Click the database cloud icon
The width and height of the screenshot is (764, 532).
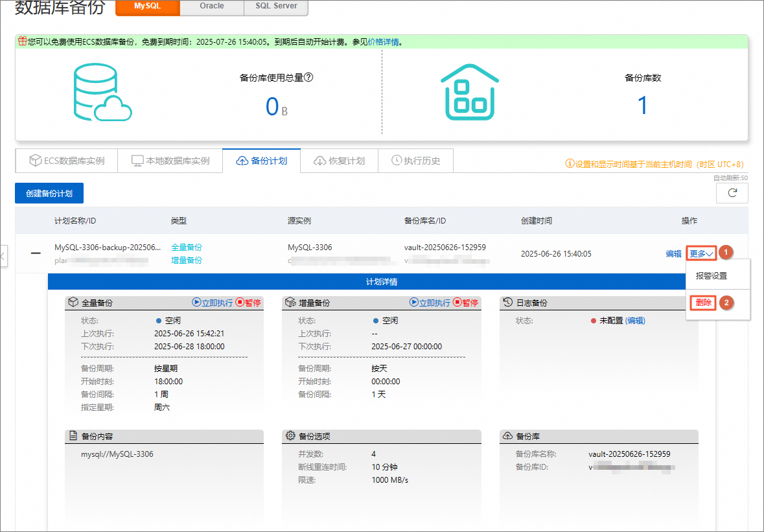coord(103,92)
